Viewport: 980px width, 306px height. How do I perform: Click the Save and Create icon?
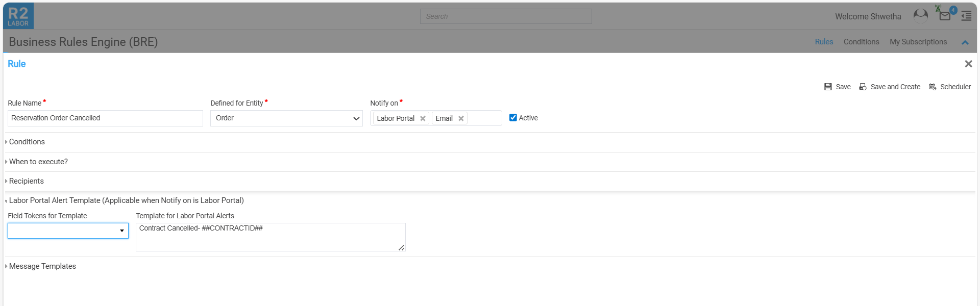tap(863, 87)
